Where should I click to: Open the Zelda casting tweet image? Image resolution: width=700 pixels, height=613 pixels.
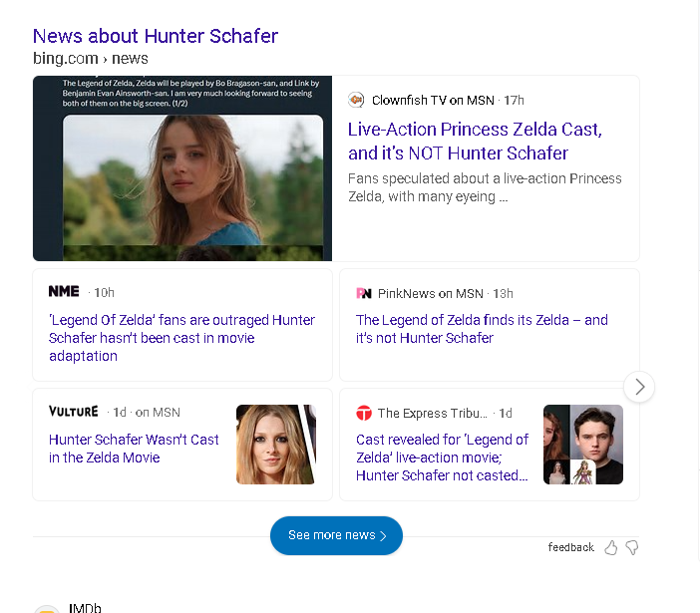click(182, 168)
